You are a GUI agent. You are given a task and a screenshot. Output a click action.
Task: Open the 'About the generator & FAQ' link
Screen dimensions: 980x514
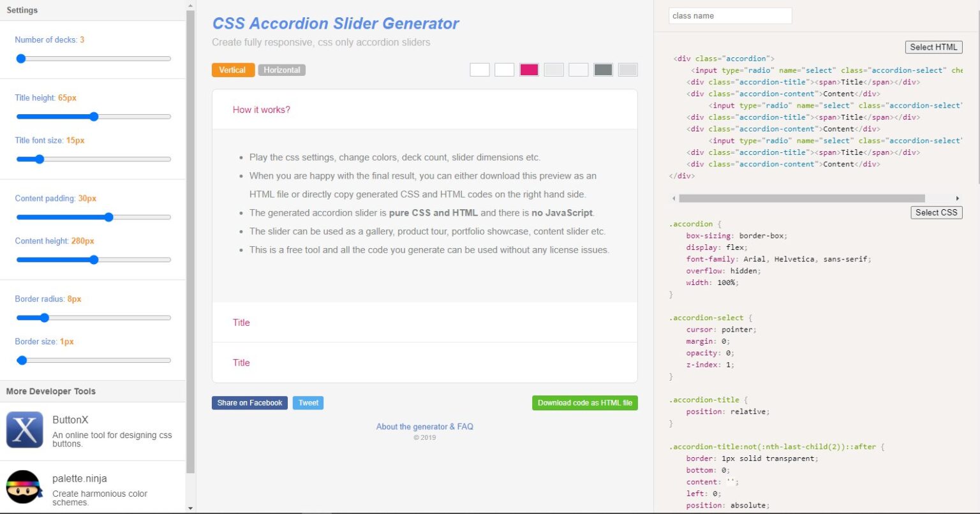[x=425, y=427]
